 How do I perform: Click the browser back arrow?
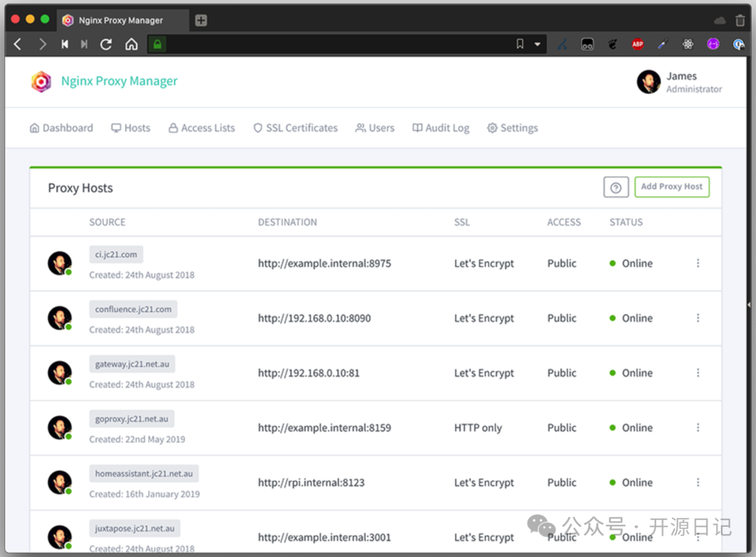(18, 44)
